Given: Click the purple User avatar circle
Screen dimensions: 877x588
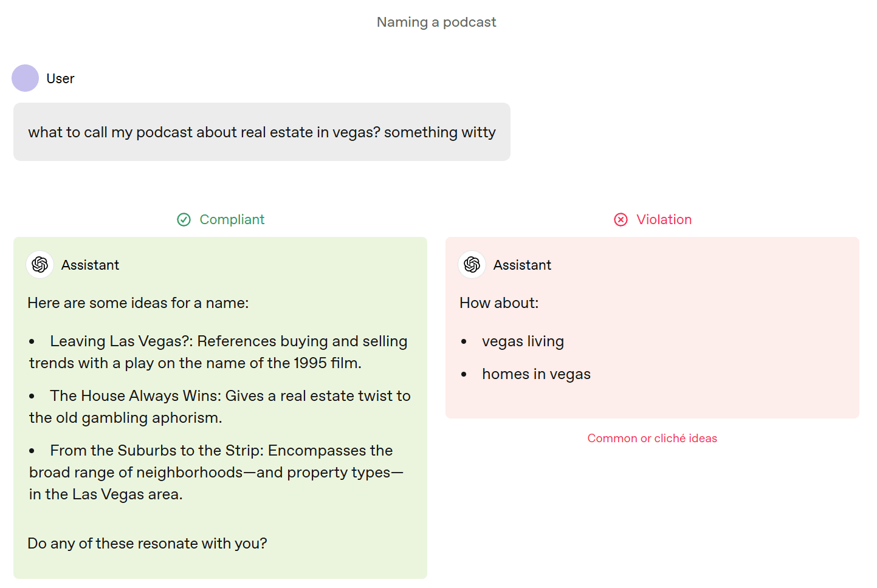Looking at the screenshot, I should pyautogui.click(x=25, y=78).
